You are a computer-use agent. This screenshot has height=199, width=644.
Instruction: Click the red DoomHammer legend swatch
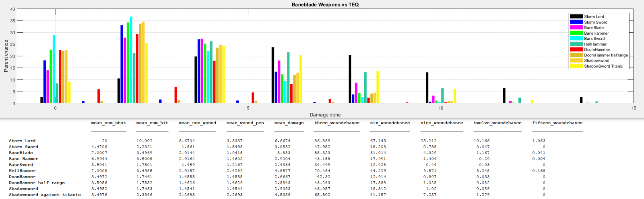576,50
